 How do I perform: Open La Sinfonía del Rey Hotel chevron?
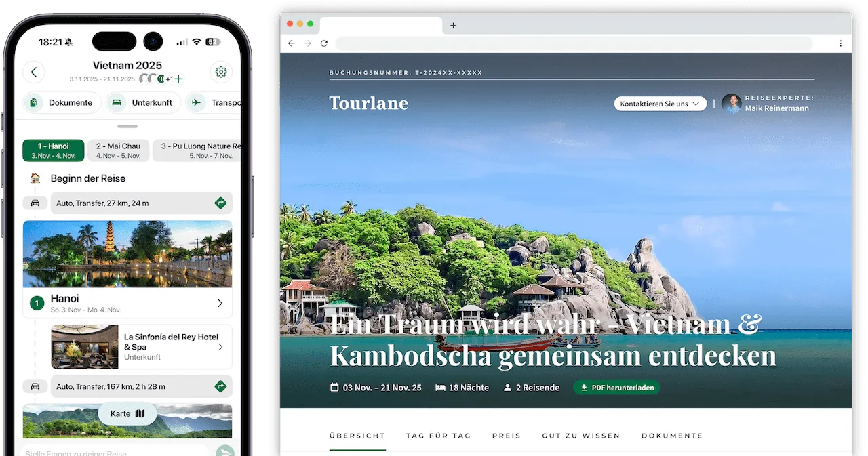tap(220, 347)
